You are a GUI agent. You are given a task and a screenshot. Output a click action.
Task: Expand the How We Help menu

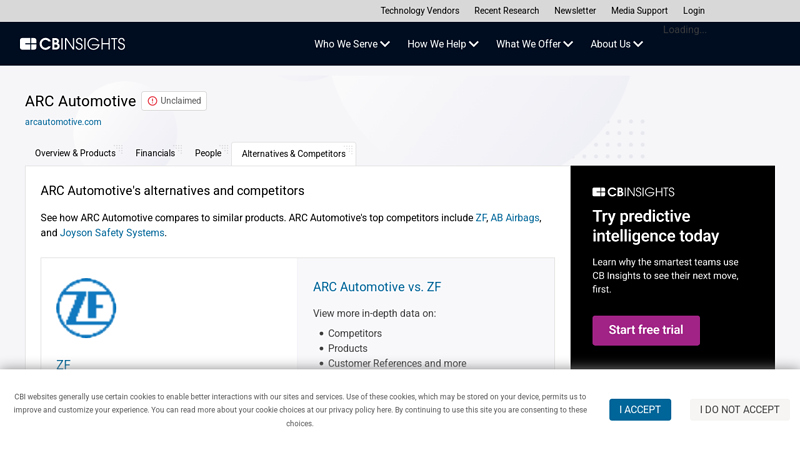(x=442, y=44)
